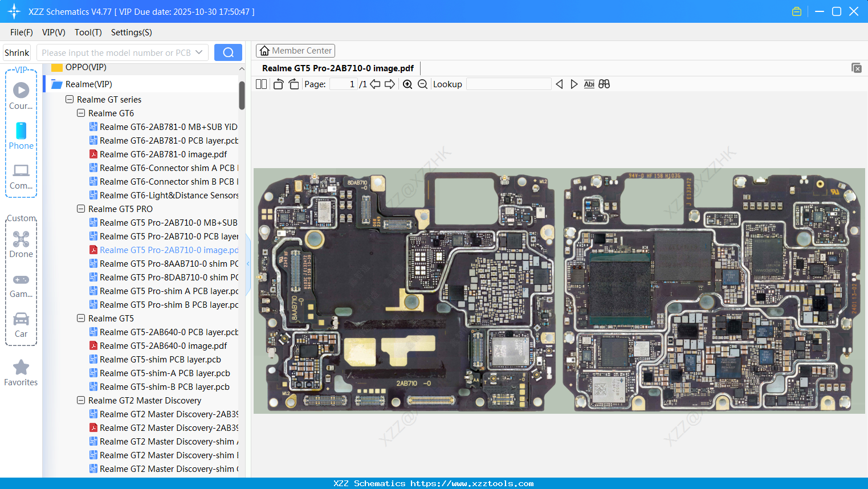The image size is (868, 489).
Task: Open Realme GT5-2AB640-0 PCB layer.pcb
Action: (164, 332)
